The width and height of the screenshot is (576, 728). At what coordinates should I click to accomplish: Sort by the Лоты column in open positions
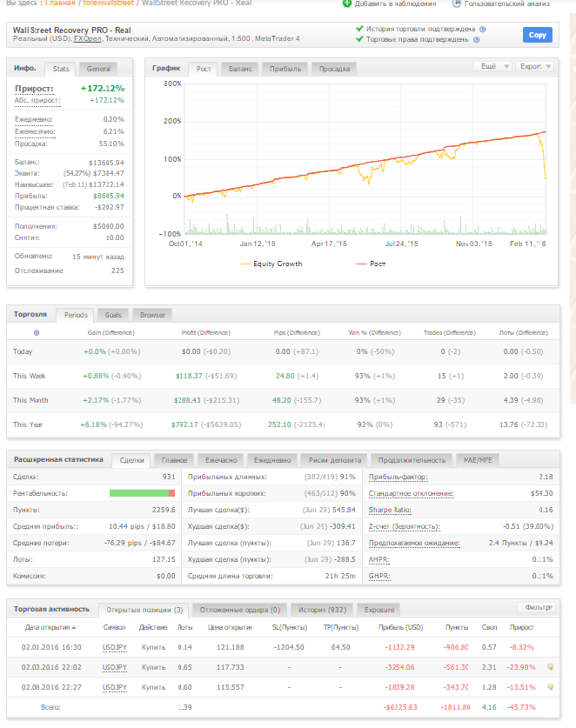184,627
